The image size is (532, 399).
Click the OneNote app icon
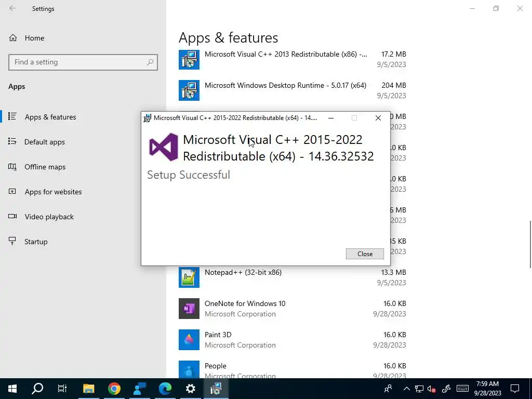click(189, 309)
